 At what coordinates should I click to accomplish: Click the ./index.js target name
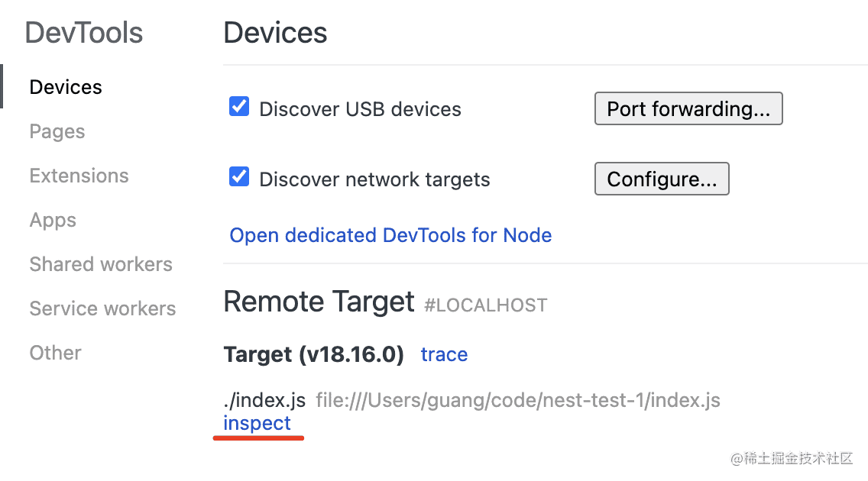pyautogui.click(x=264, y=400)
